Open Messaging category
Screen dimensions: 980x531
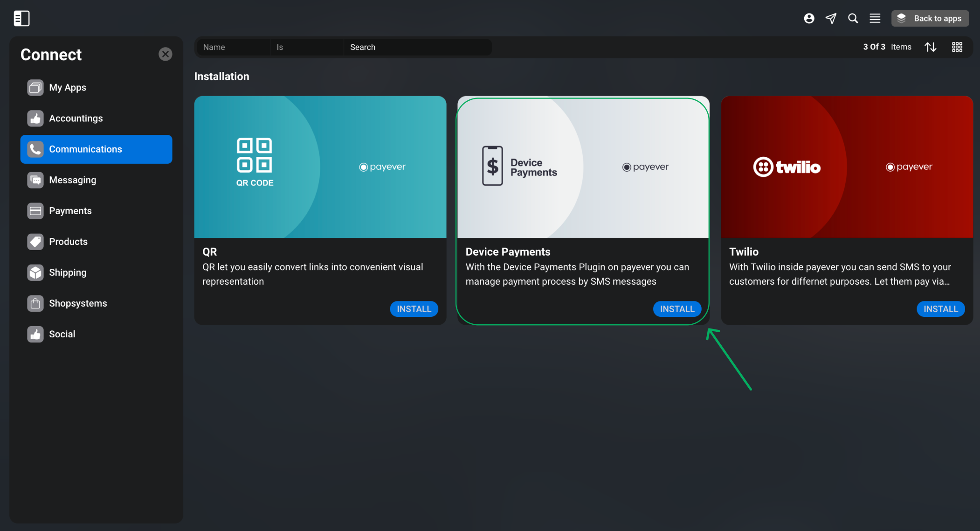tap(96, 180)
